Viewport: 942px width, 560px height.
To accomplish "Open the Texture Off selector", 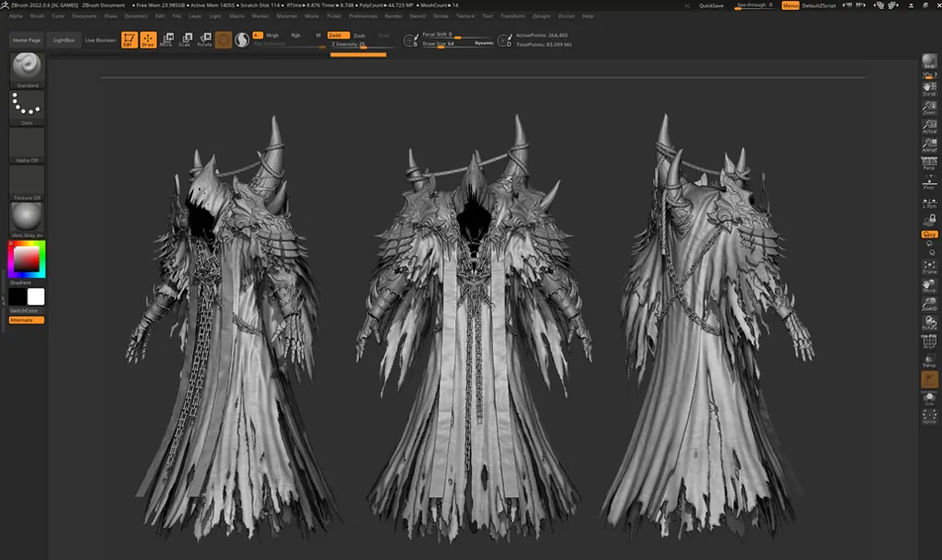I will (x=27, y=182).
